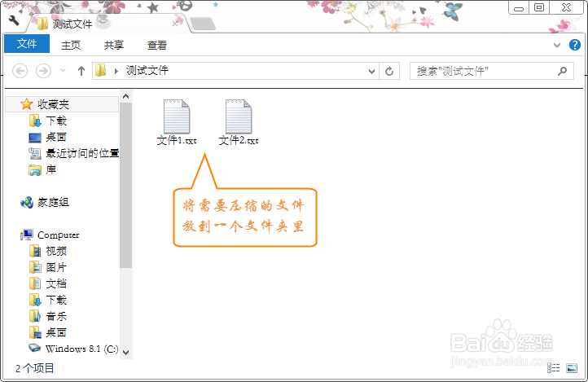Open the blue Help question icon
Screen dimensions: 588x382
tap(574, 45)
